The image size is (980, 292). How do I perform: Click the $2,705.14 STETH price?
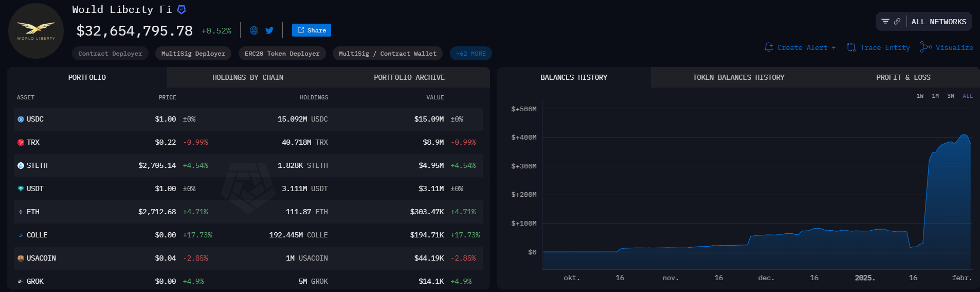pos(157,165)
